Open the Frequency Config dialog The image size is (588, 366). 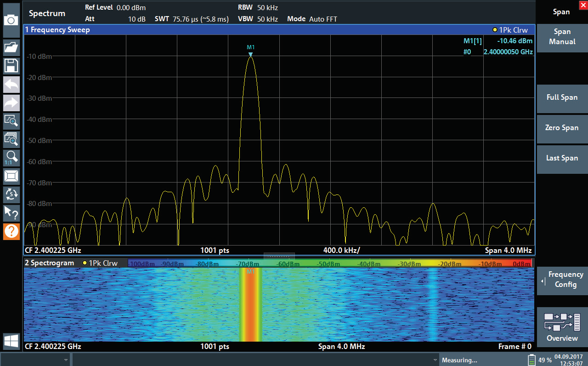(x=562, y=280)
